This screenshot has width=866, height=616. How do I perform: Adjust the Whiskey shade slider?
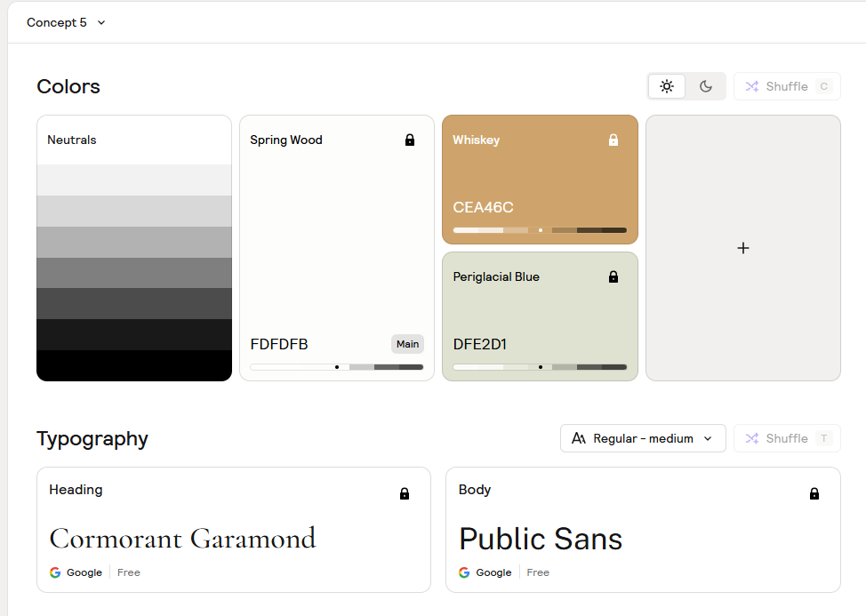coord(541,230)
